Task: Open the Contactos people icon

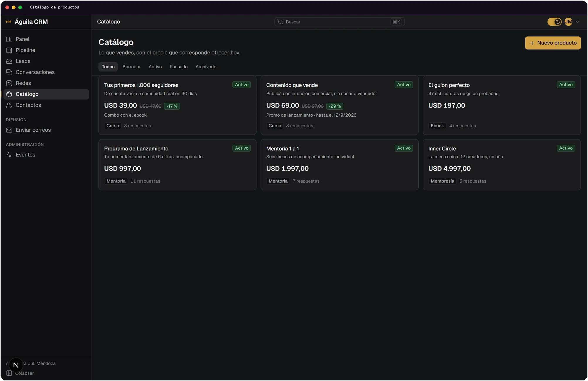Action: click(9, 105)
